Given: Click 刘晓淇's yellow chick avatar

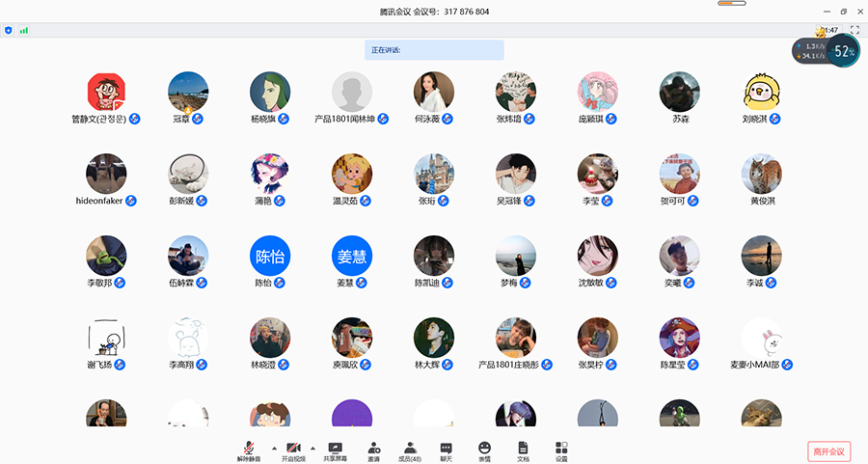Looking at the screenshot, I should click(x=761, y=93).
